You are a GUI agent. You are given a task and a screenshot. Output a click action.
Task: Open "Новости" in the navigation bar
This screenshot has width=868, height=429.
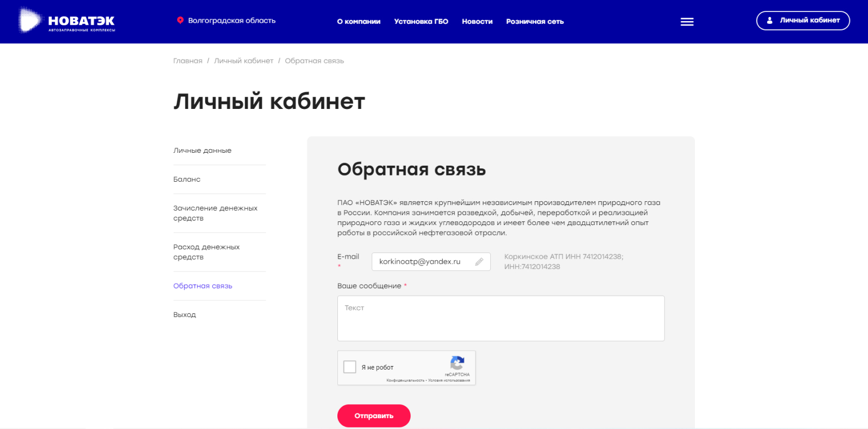pos(477,22)
